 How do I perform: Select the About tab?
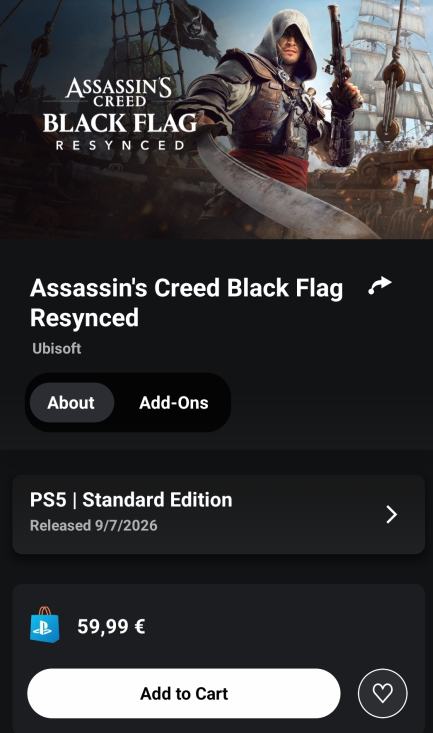(71, 402)
